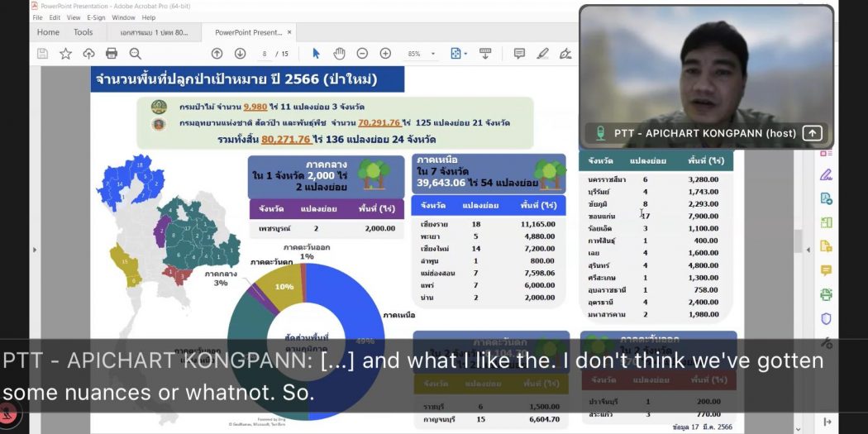Bookmark the file with the star icon
Image resolution: width=868 pixels, height=434 pixels.
tap(65, 54)
